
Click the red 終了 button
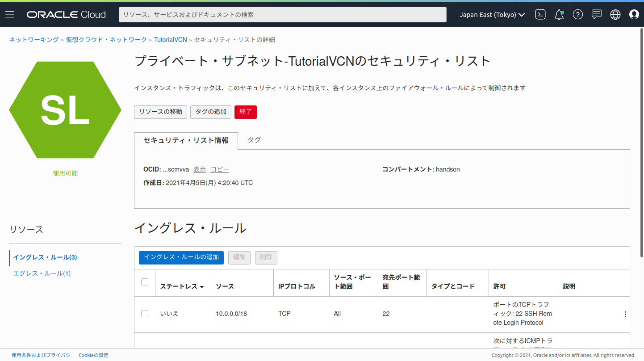point(246,112)
